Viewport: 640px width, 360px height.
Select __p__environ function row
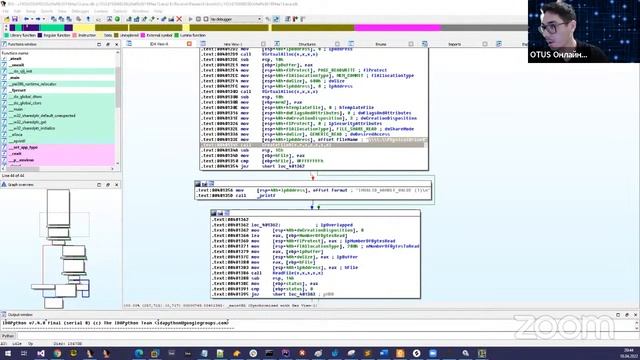point(58,160)
